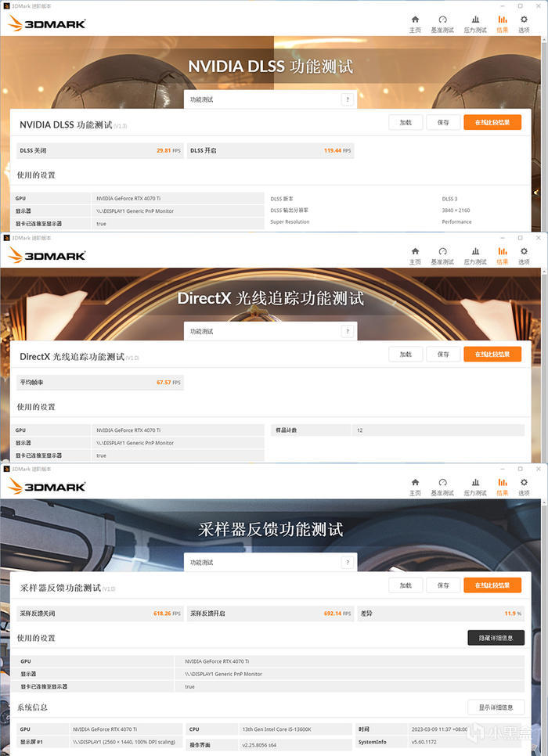Click 3DMark logo in NVIDIA DLSS window

pyautogui.click(x=47, y=23)
